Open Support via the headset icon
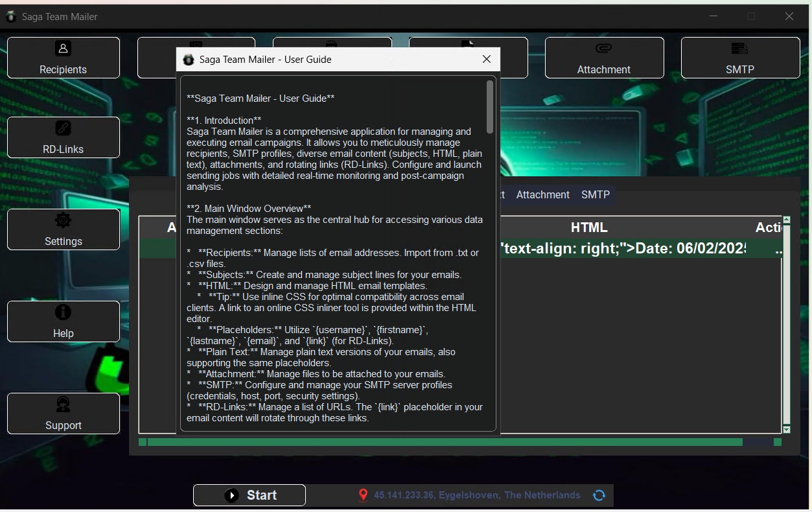Screen dimensions: 812x512 63,404
